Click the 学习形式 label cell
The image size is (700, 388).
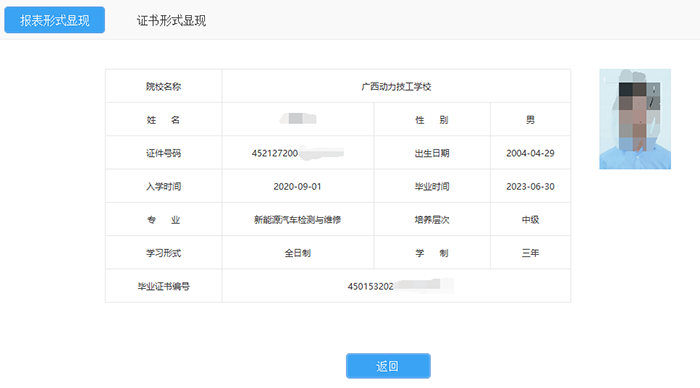pyautogui.click(x=163, y=253)
